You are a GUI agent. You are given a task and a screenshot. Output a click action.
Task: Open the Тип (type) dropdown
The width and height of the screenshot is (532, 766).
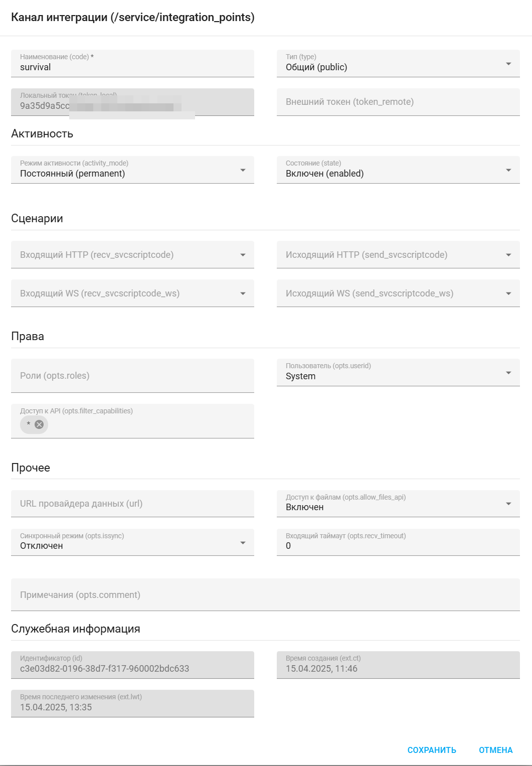tap(398, 64)
